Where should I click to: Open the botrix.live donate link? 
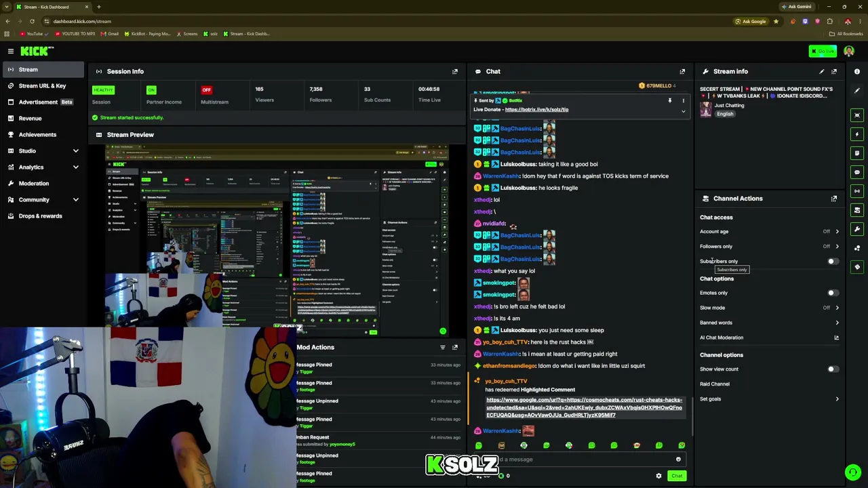pos(536,109)
